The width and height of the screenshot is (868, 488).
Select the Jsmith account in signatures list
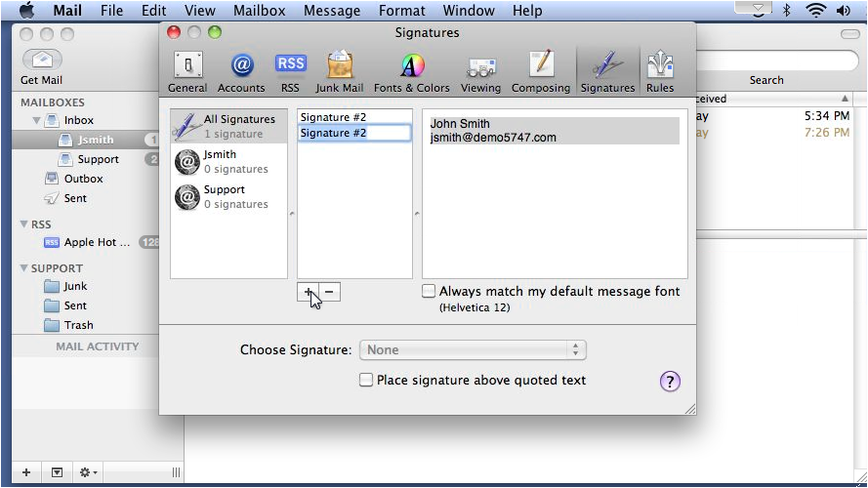[x=228, y=162]
